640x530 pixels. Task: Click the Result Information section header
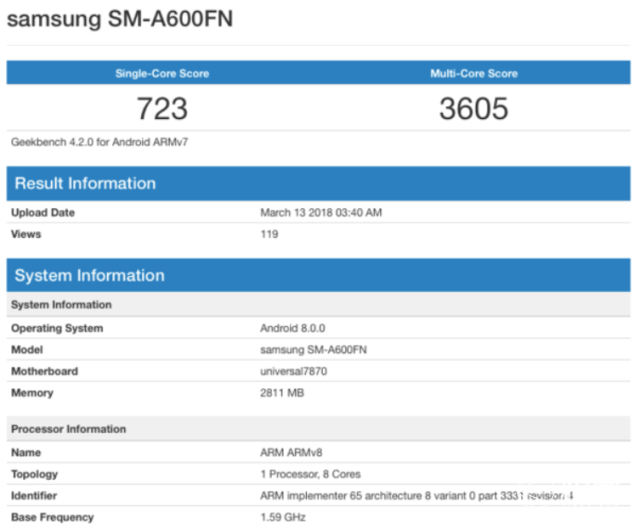click(318, 183)
